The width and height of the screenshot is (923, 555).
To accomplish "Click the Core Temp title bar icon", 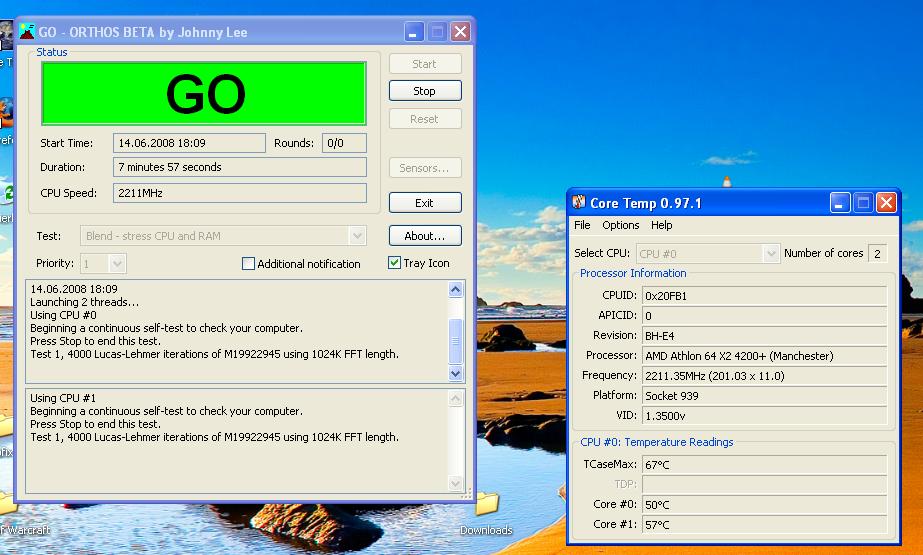I will coord(579,202).
